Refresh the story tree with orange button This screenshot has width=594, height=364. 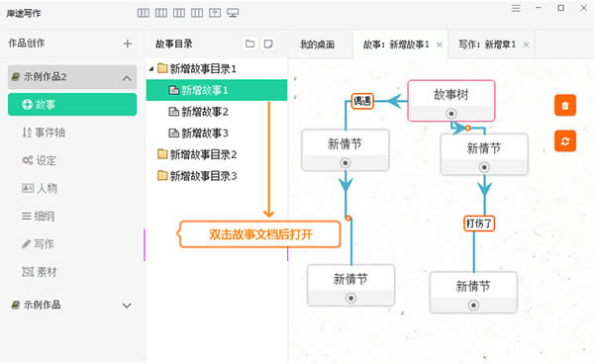click(x=565, y=141)
